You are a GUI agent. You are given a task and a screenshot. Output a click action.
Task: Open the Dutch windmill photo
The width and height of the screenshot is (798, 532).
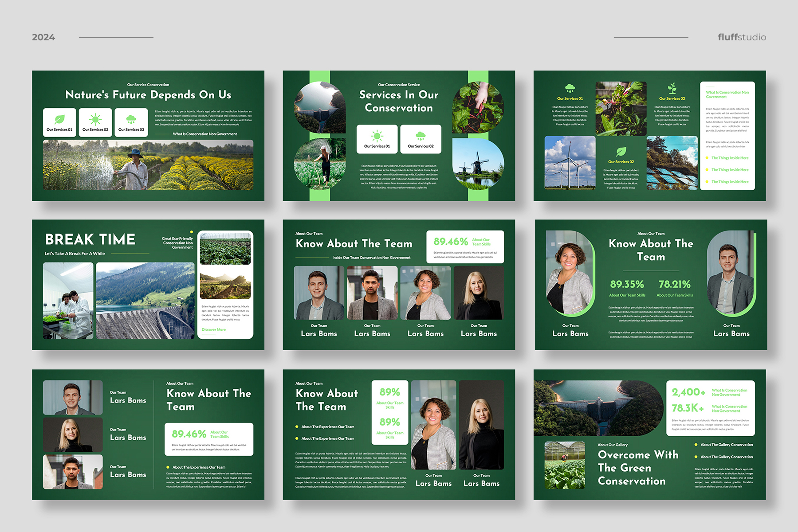[478, 164]
